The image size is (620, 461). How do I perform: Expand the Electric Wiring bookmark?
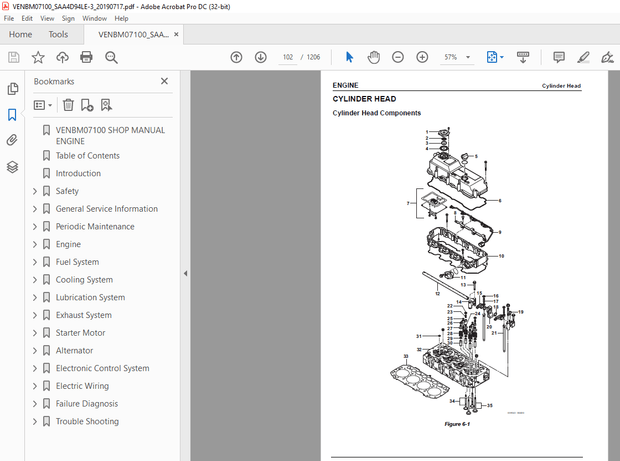tap(35, 386)
